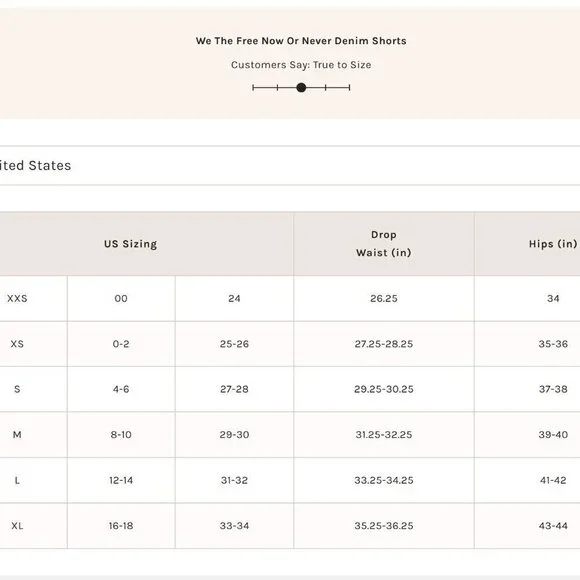
Task: Click the 33.25-34.25 drop waist cell
Action: [384, 480]
